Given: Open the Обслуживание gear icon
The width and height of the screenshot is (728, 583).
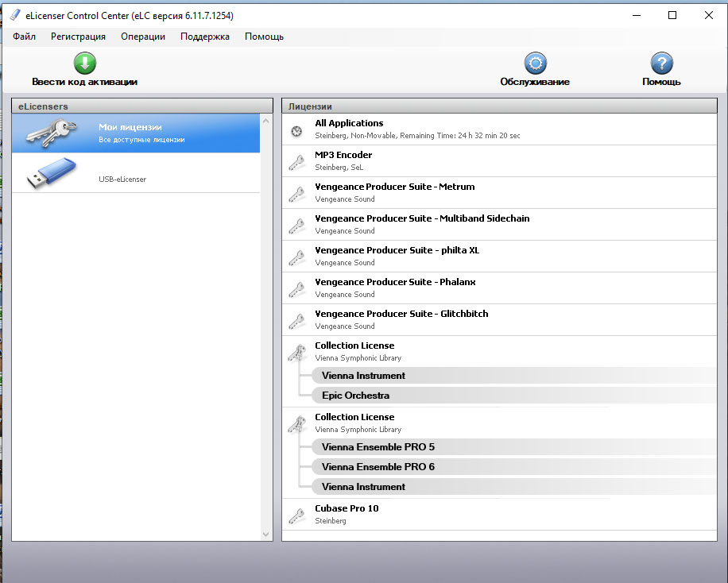Looking at the screenshot, I should (x=536, y=63).
